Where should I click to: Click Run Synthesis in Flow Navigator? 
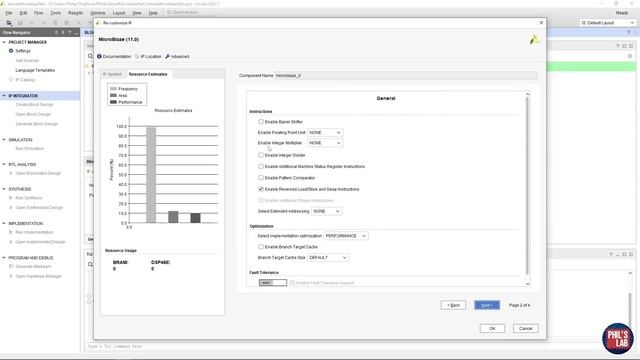[29, 198]
